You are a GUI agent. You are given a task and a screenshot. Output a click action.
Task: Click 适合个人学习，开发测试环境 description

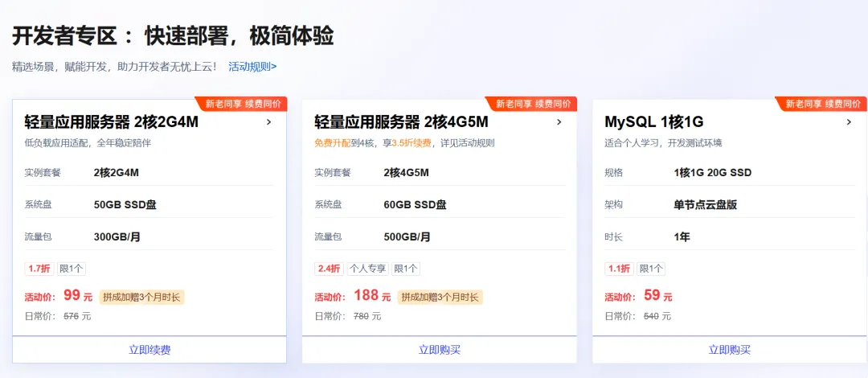click(663, 143)
